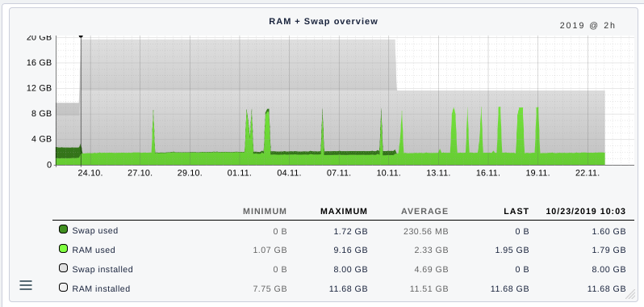
Task: Click the 29.10. date axis label
Action: 190,173
